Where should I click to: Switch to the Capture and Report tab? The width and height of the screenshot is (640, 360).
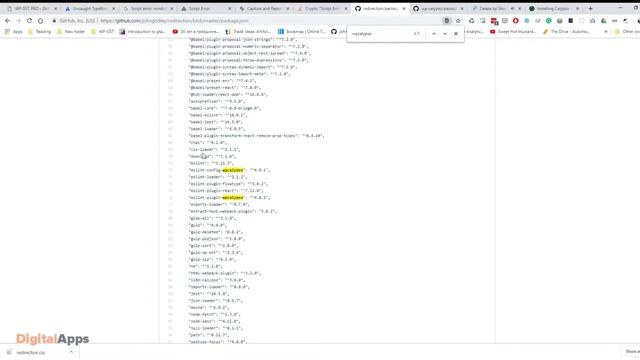(x=264, y=8)
